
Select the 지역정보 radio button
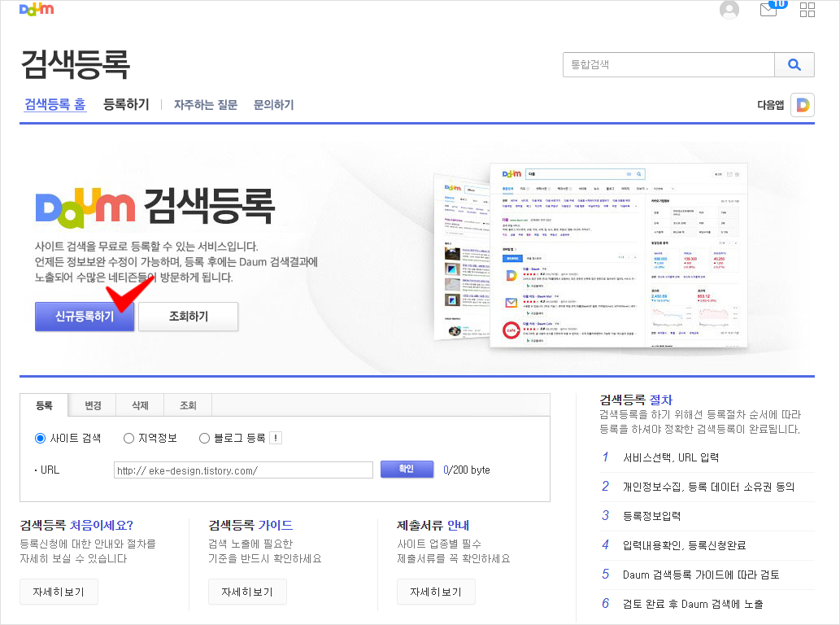[128, 439]
